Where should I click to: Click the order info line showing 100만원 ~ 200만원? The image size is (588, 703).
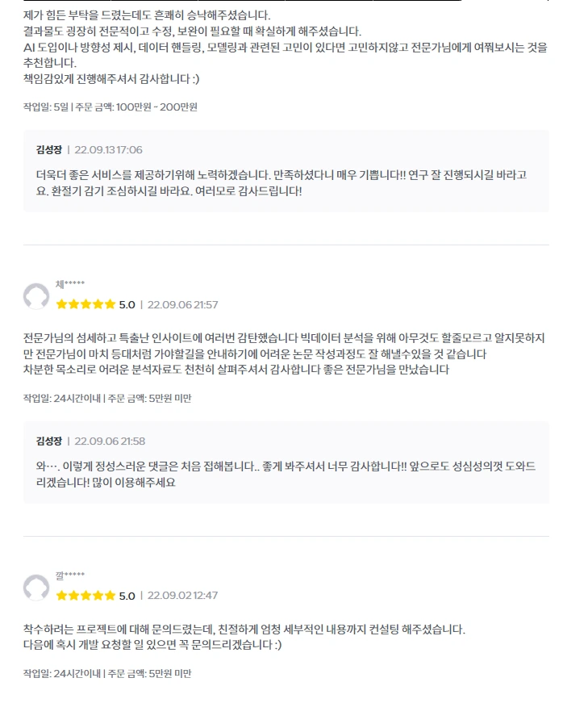(111, 107)
